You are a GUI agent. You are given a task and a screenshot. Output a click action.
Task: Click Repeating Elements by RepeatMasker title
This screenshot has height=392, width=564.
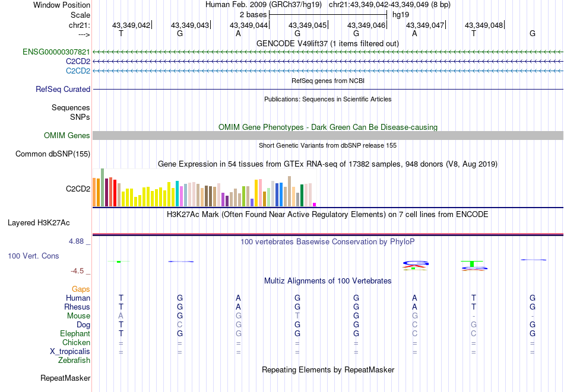click(x=328, y=369)
